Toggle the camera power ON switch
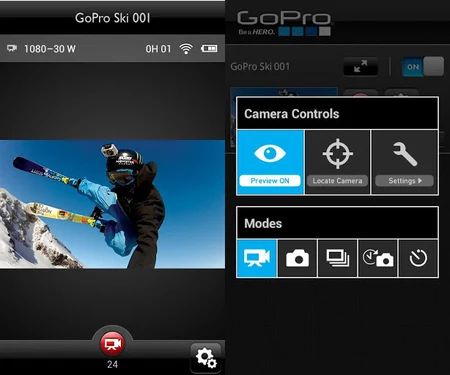The image size is (450, 375). pos(423,67)
